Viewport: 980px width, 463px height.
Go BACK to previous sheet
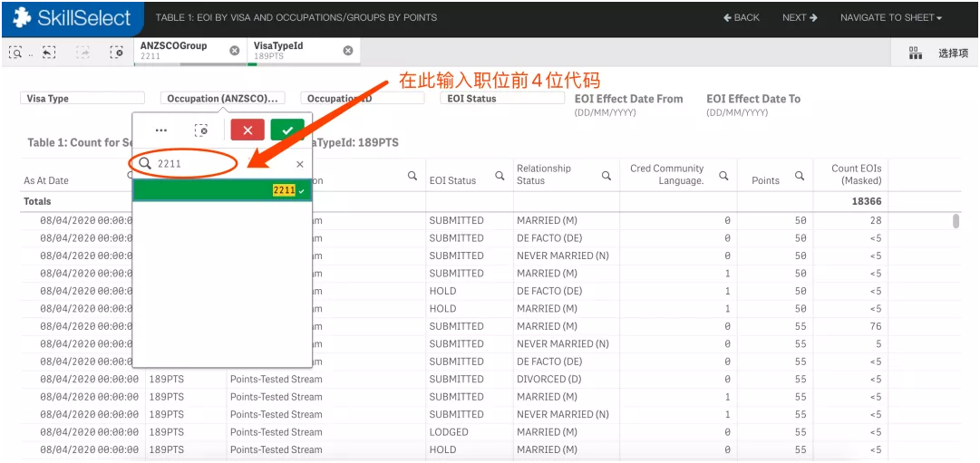[x=742, y=18]
